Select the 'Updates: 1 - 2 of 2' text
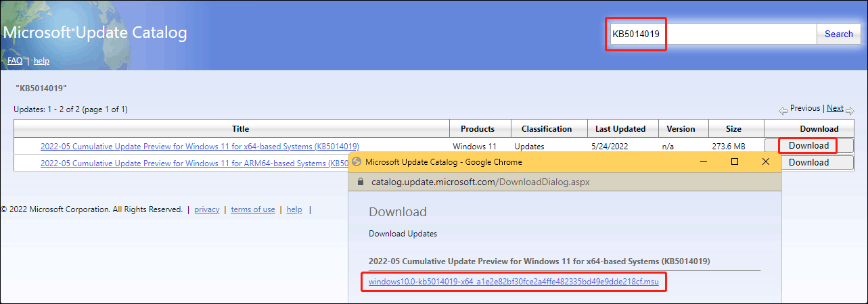This screenshot has height=304, width=868. [70, 109]
